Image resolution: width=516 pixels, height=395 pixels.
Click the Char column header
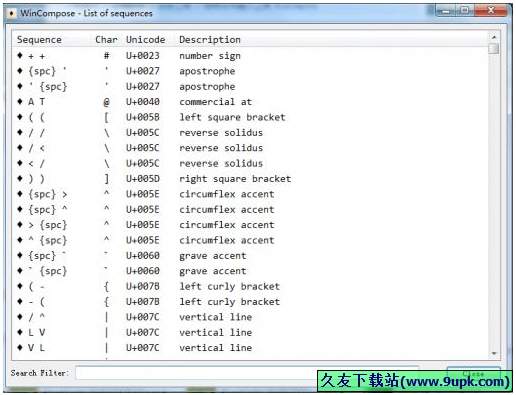click(106, 40)
